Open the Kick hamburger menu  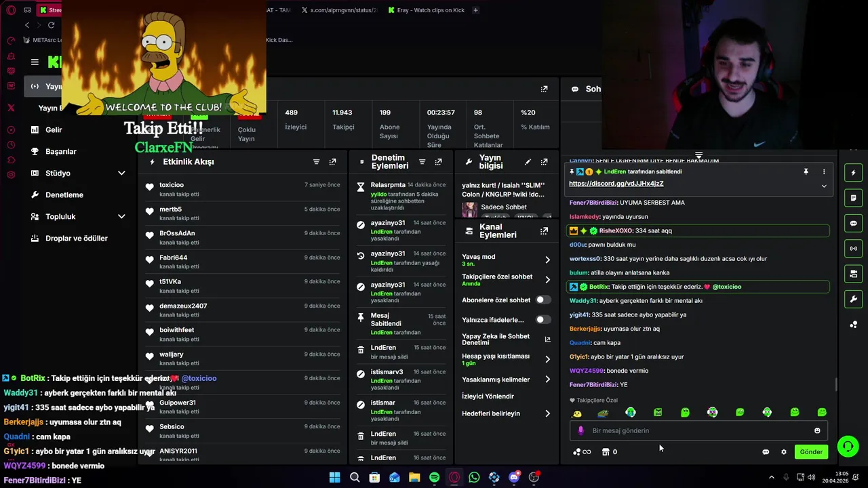pos(35,62)
